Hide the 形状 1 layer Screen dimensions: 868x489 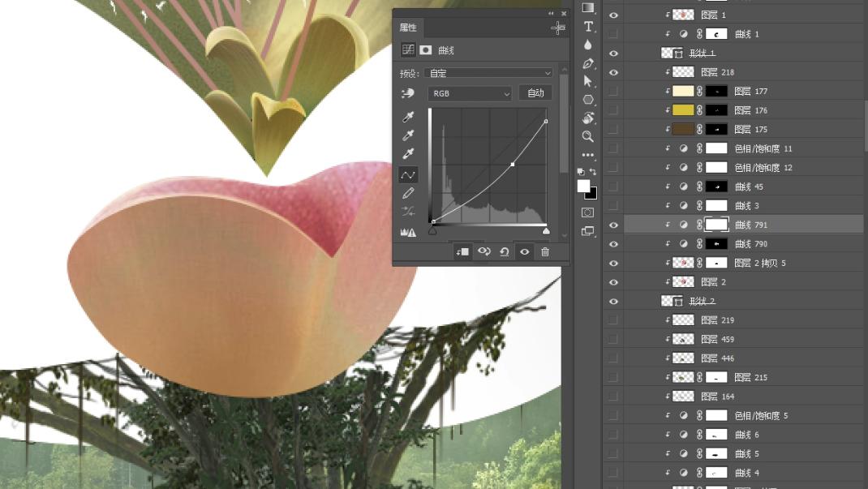[x=613, y=54]
